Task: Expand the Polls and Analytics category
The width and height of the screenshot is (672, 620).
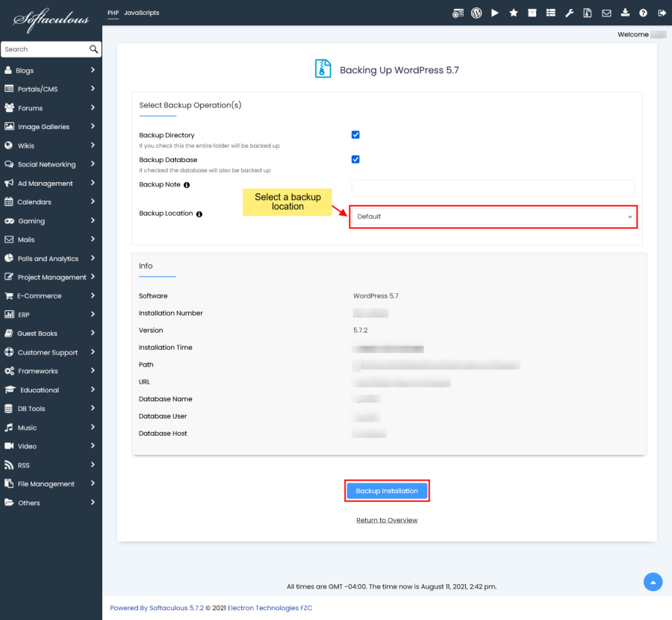Action: (x=51, y=259)
